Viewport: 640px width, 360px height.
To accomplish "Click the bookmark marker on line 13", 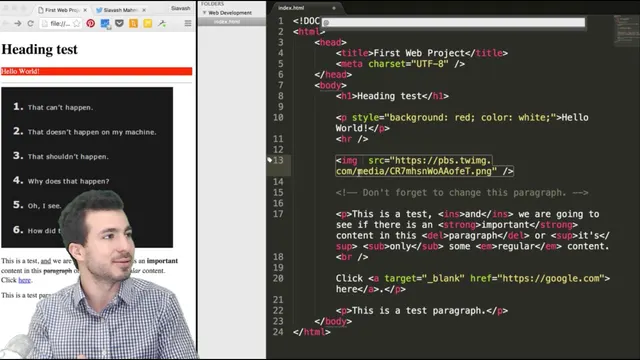I will (x=269, y=160).
